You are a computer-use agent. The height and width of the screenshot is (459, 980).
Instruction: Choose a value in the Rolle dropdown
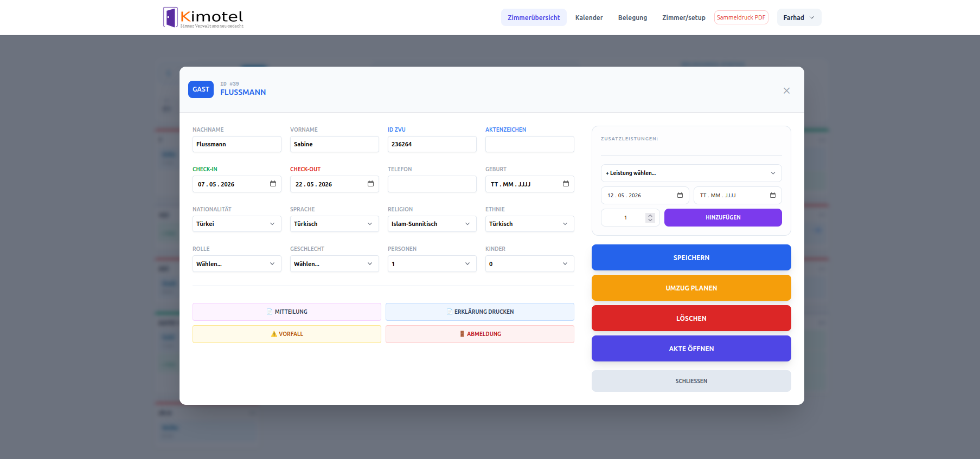coord(237,264)
